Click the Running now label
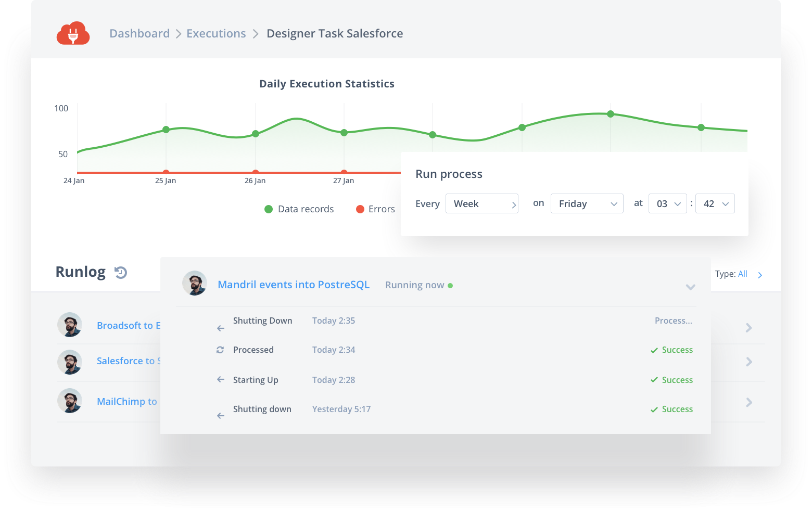Image resolution: width=812 pixels, height=512 pixels. pyautogui.click(x=415, y=285)
